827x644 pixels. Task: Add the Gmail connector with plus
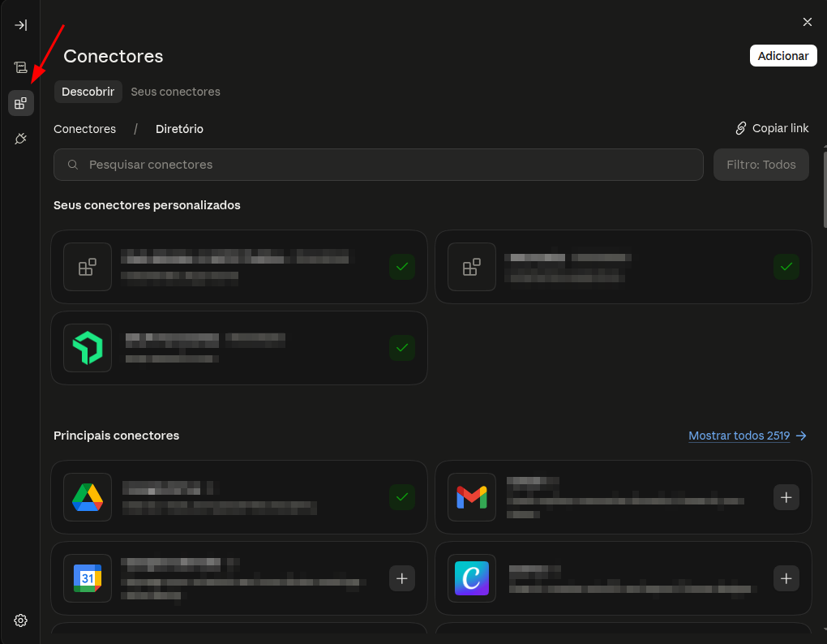[x=786, y=497]
